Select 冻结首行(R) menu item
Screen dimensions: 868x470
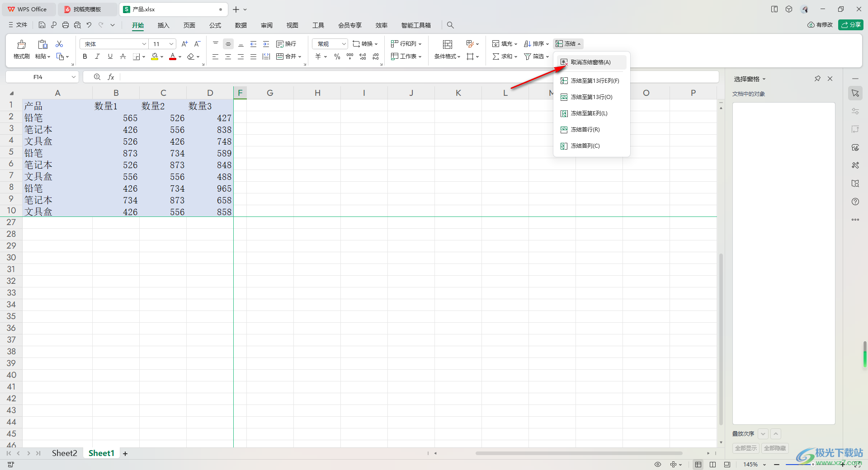(591, 130)
